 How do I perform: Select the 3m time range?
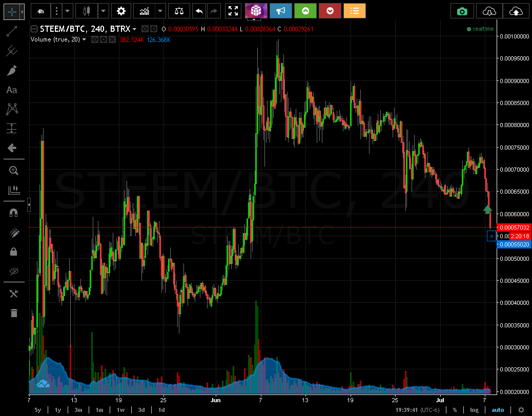pyautogui.click(x=78, y=410)
